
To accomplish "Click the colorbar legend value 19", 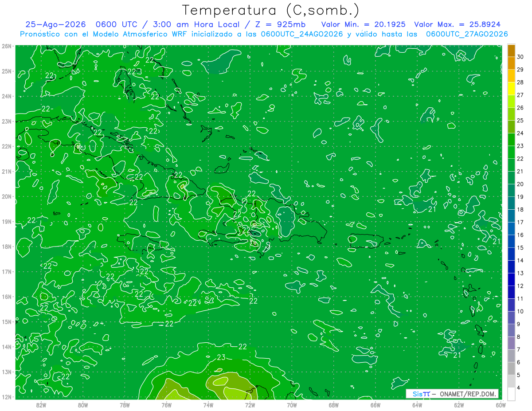I will coord(520,197).
